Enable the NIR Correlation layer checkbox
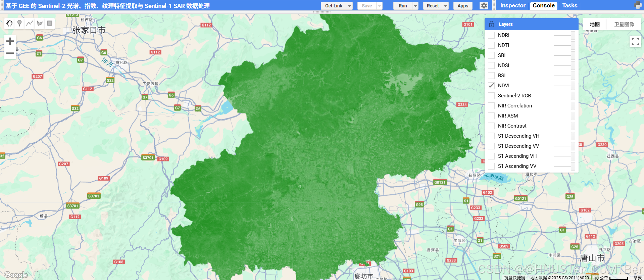The height and width of the screenshot is (280, 644). pyautogui.click(x=491, y=106)
